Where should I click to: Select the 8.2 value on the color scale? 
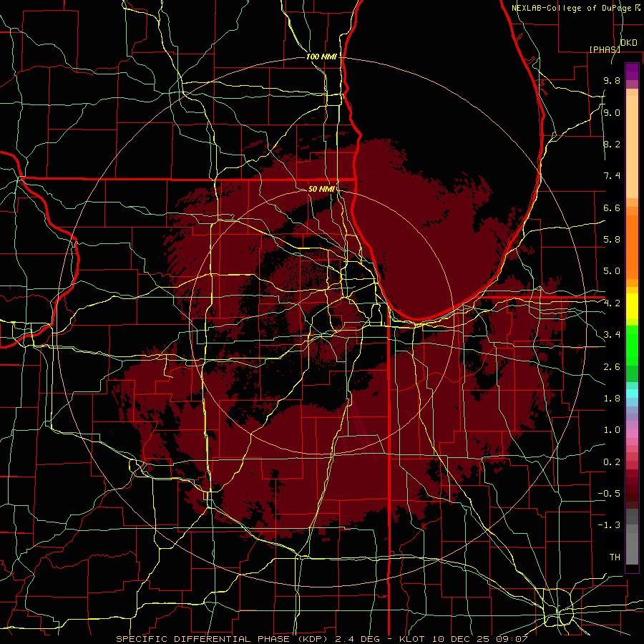click(612, 144)
